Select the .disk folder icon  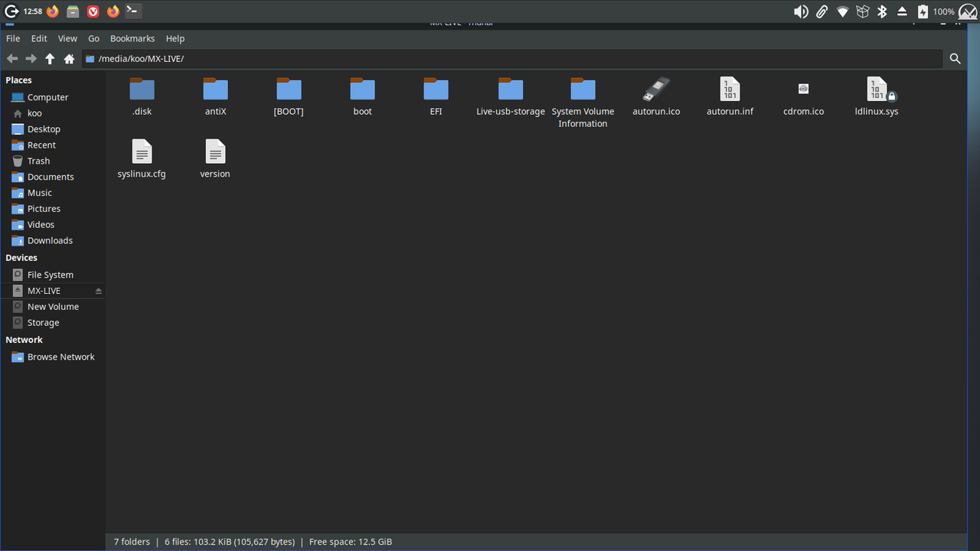[142, 90]
